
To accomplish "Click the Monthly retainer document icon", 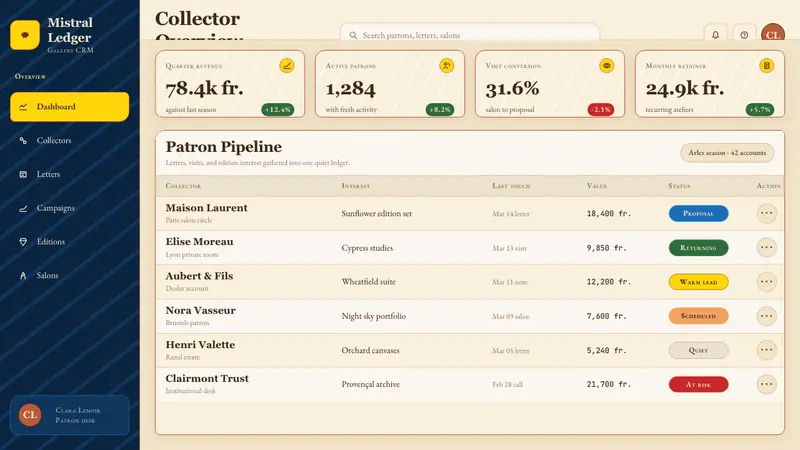I will (766, 66).
